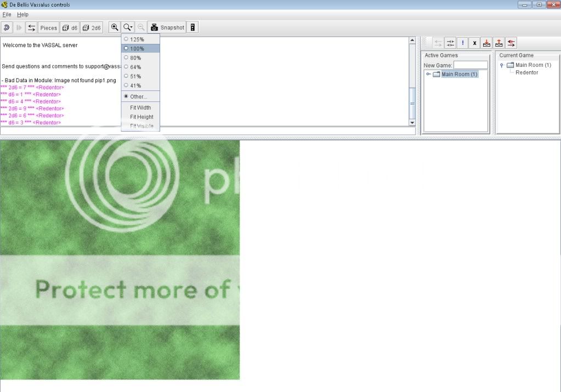Click the inbox icon with up arrow
The image size is (561, 392).
pyautogui.click(x=498, y=43)
